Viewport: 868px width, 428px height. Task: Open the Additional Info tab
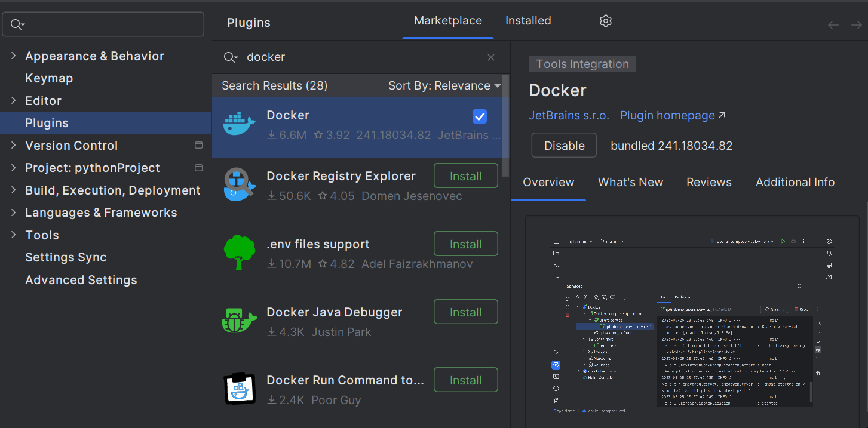795,183
